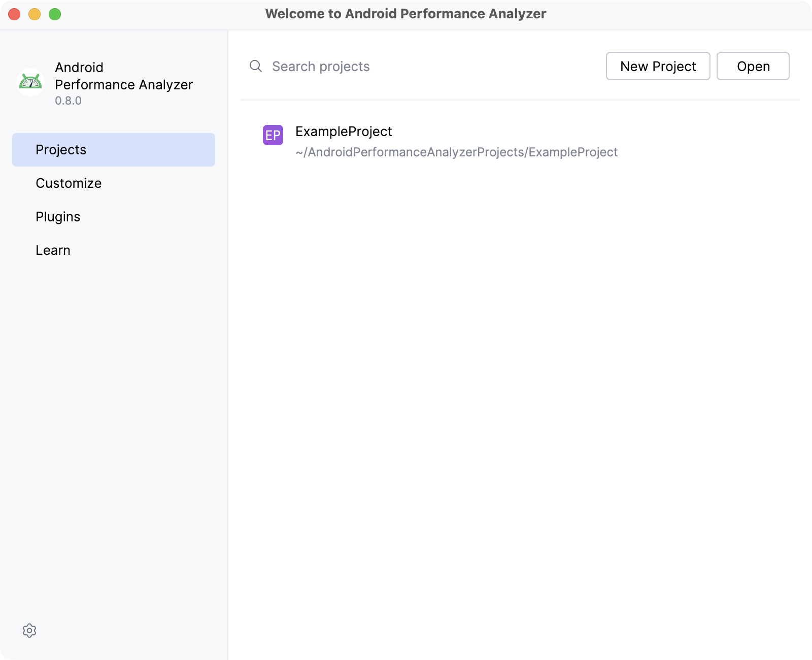Switch to the Customize tab

click(x=114, y=183)
